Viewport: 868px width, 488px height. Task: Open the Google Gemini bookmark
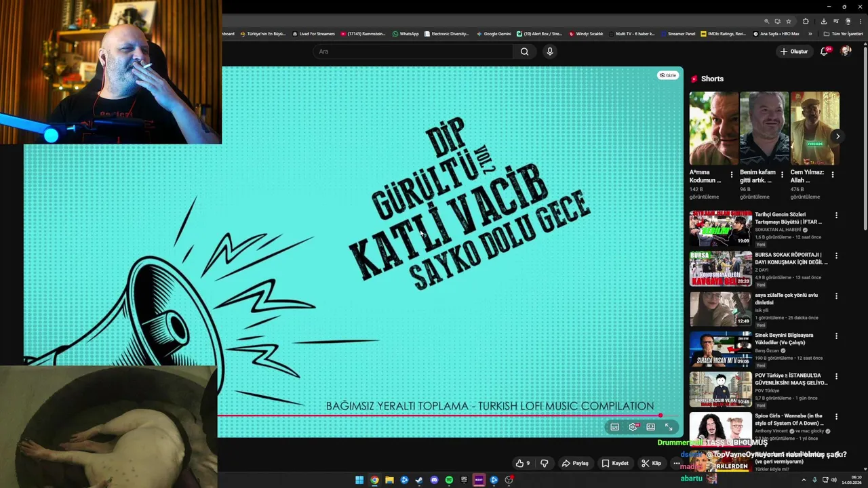coord(494,34)
